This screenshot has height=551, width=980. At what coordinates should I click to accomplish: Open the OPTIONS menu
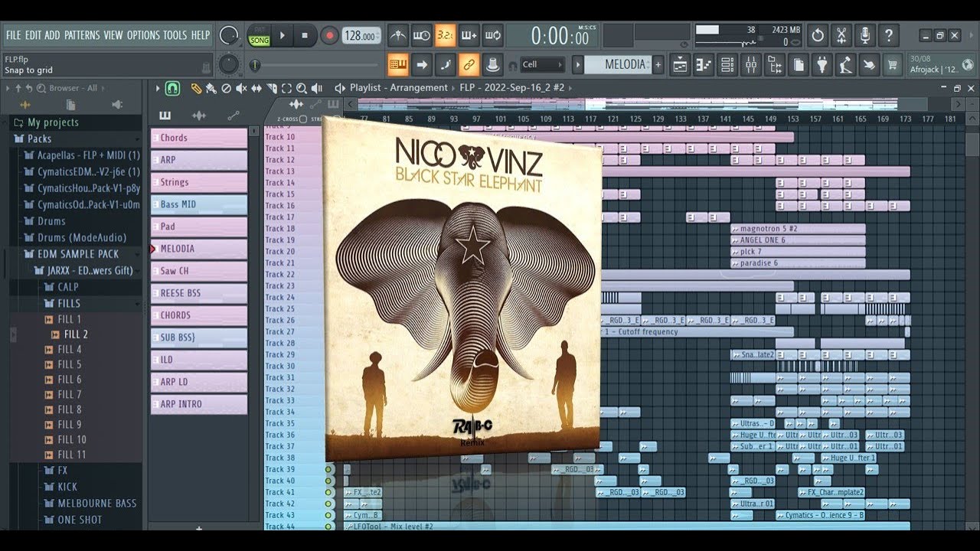coord(143,35)
